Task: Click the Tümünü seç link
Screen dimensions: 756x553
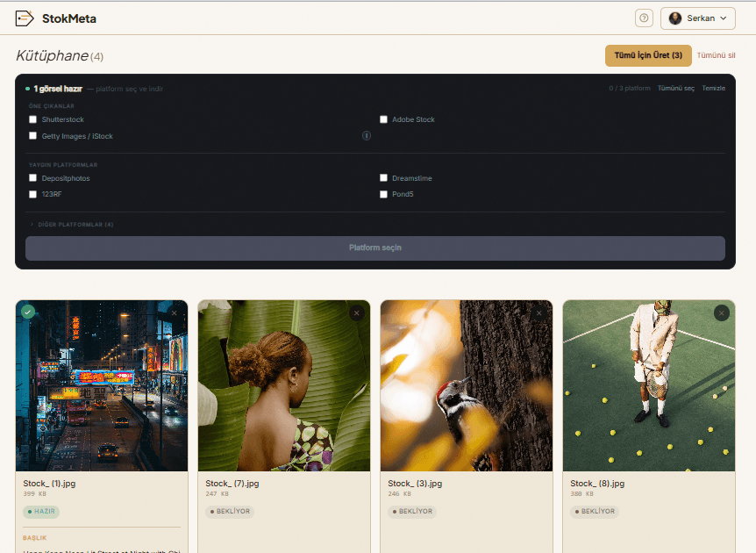Action: [676, 89]
